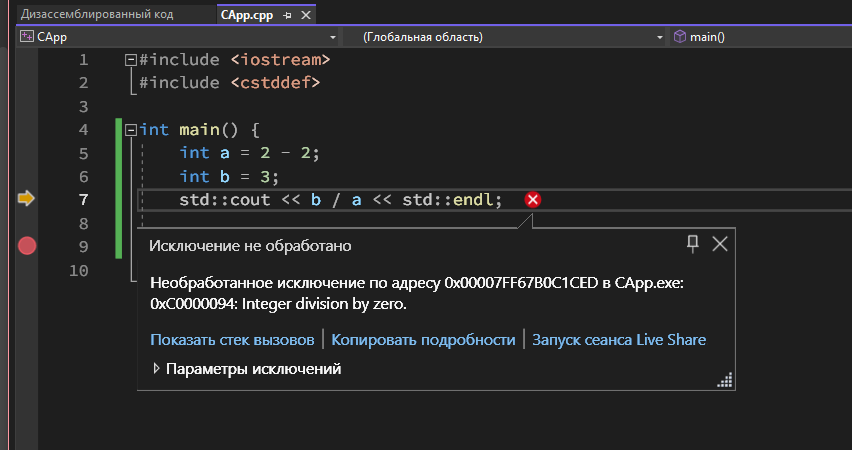Image resolution: width=852 pixels, height=450 pixels.
Task: Click on variable b in line 6
Action: click(224, 177)
